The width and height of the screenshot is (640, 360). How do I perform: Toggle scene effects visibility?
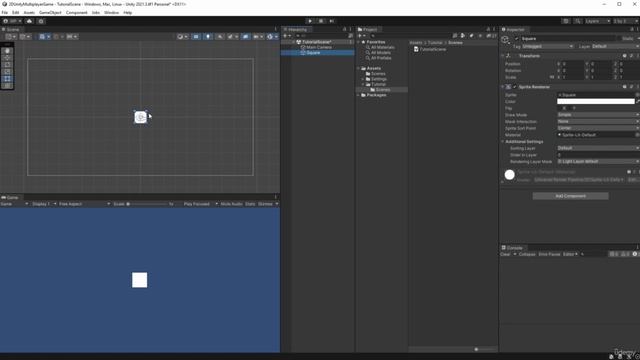point(231,36)
